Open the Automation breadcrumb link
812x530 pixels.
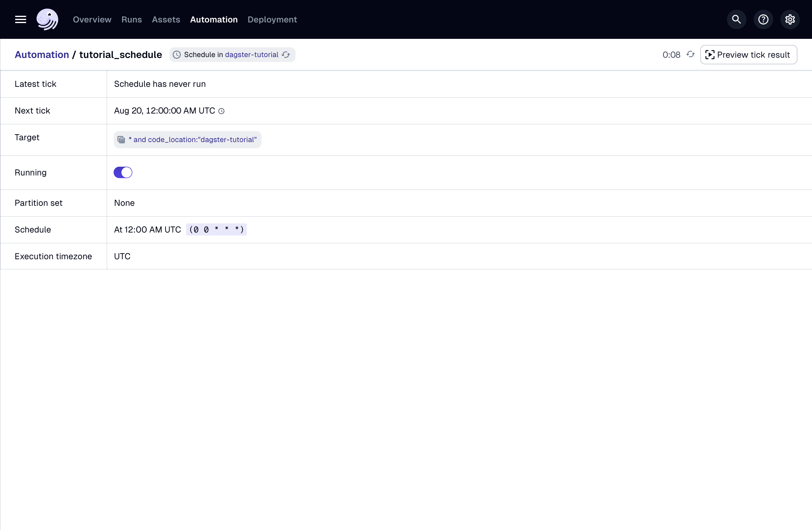pos(42,55)
